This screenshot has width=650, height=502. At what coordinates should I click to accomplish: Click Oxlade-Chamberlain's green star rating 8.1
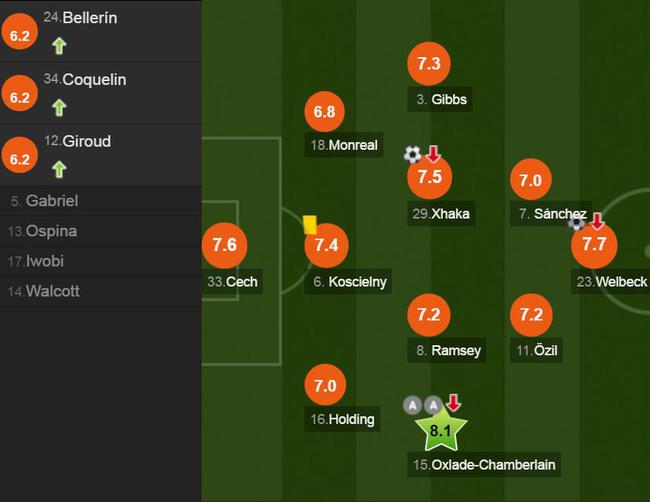click(441, 429)
